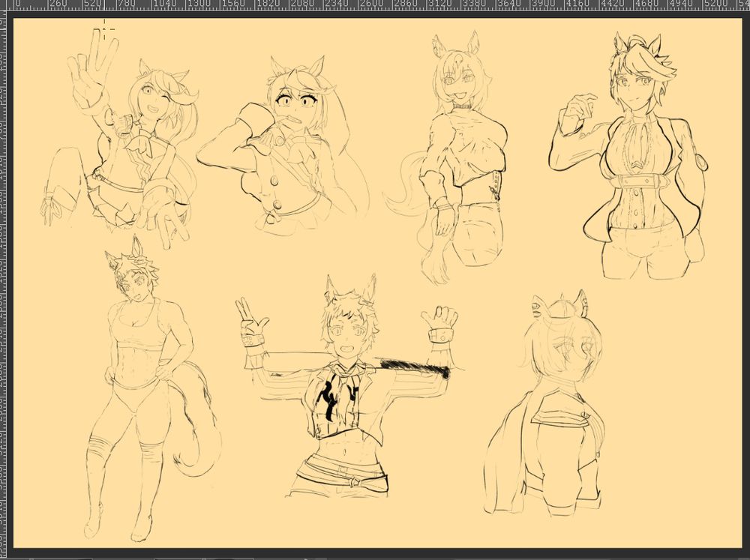750x560 pixels.
Task: Click the 4160 mark on horizontal ruler
Action: pos(577,4)
